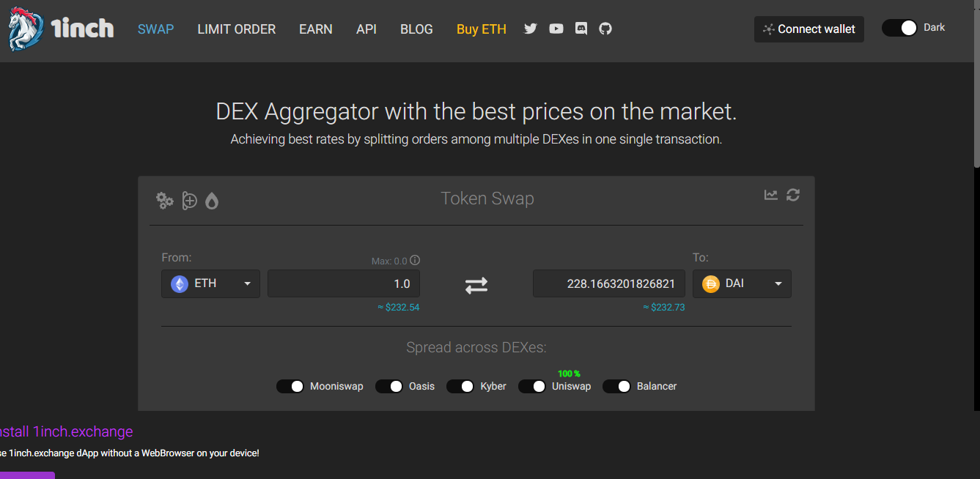
Task: Click the 1inch unicorn logo
Action: click(25, 29)
